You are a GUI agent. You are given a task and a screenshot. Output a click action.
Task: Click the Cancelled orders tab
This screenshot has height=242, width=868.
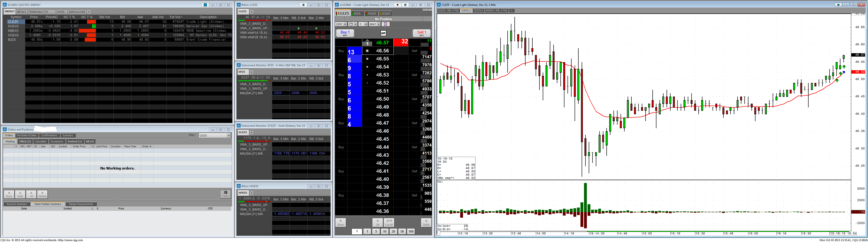(40, 142)
